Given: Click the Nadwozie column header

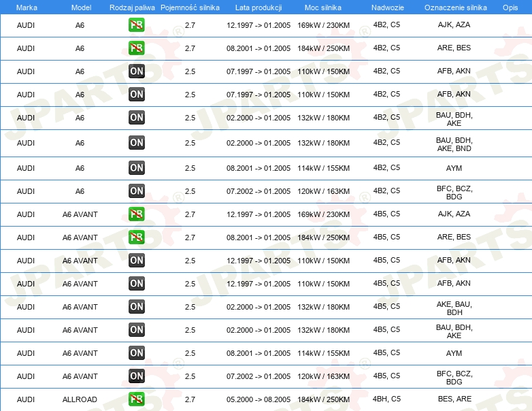Looking at the screenshot, I should 388,7.
